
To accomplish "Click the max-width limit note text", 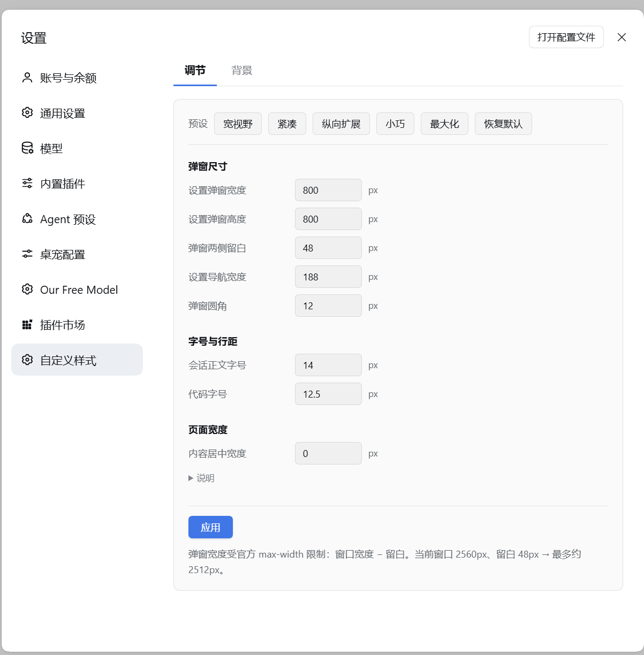I will 384,562.
